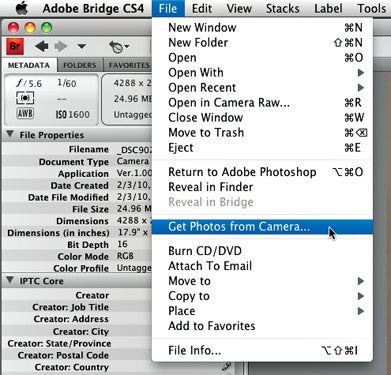Click the Bit Depth value 16
This screenshot has height=375, width=391.
point(122,244)
